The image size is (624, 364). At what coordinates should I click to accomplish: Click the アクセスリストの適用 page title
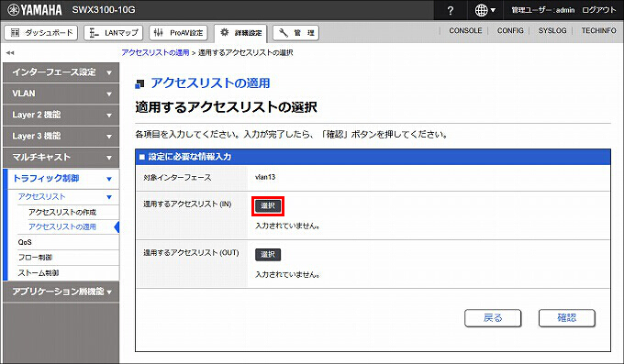(x=210, y=83)
